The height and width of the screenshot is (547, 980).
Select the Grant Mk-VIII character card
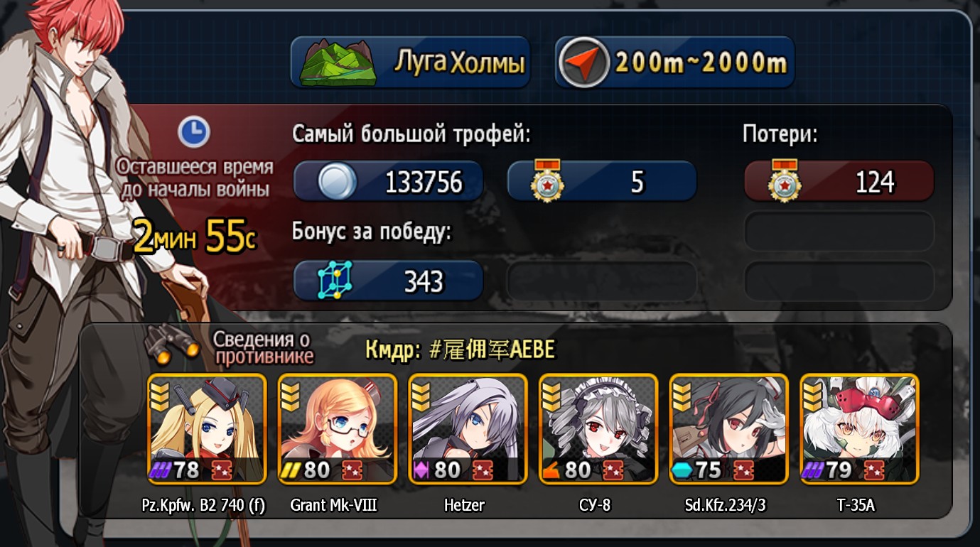coord(338,428)
